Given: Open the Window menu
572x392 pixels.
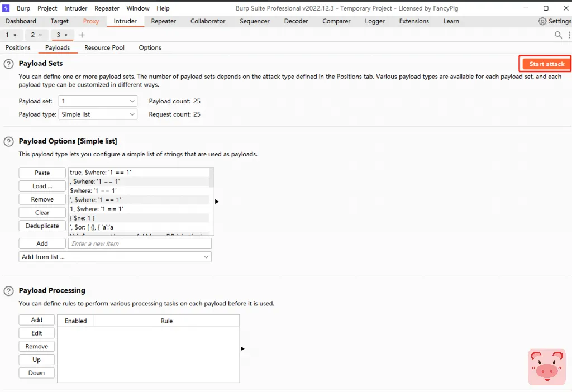Looking at the screenshot, I should [x=138, y=8].
